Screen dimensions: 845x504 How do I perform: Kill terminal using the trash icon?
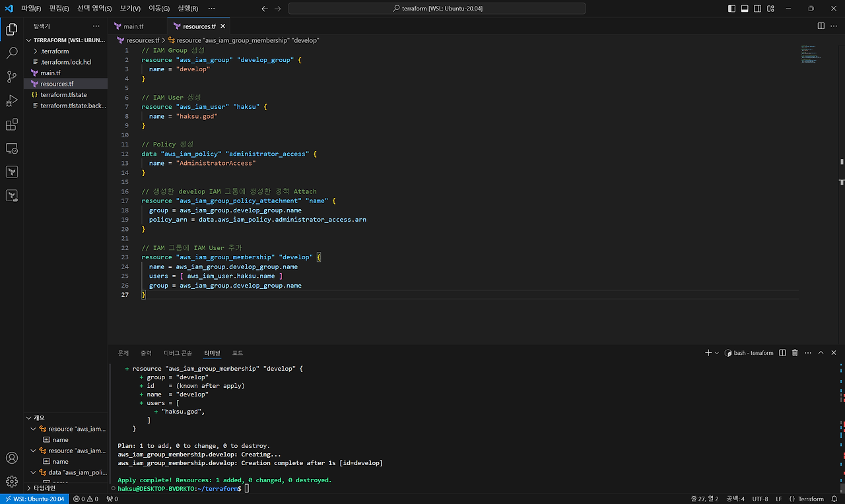pyautogui.click(x=795, y=353)
